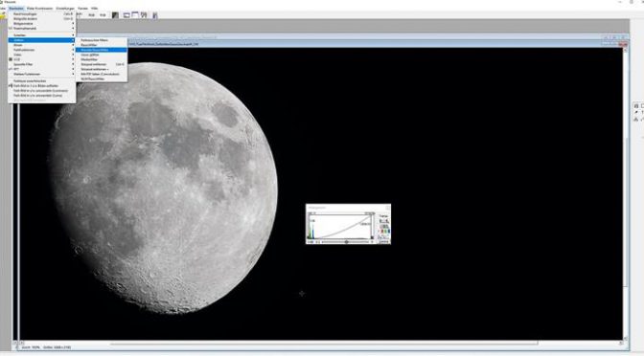This screenshot has height=356, width=644.
Task: Expand the Weitere Funktionen submenu
Action: pos(41,75)
